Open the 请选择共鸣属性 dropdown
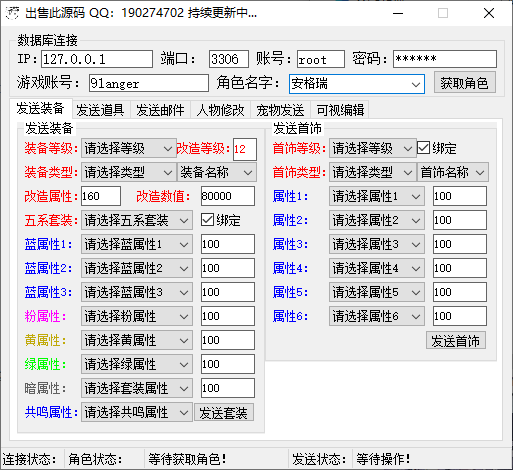This screenshot has height=470, width=513. click(x=137, y=412)
